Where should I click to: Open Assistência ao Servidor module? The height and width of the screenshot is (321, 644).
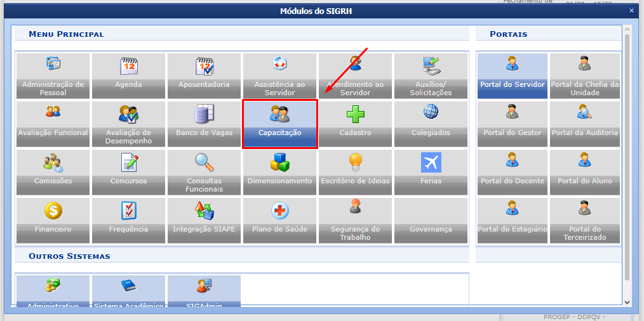coord(279,76)
